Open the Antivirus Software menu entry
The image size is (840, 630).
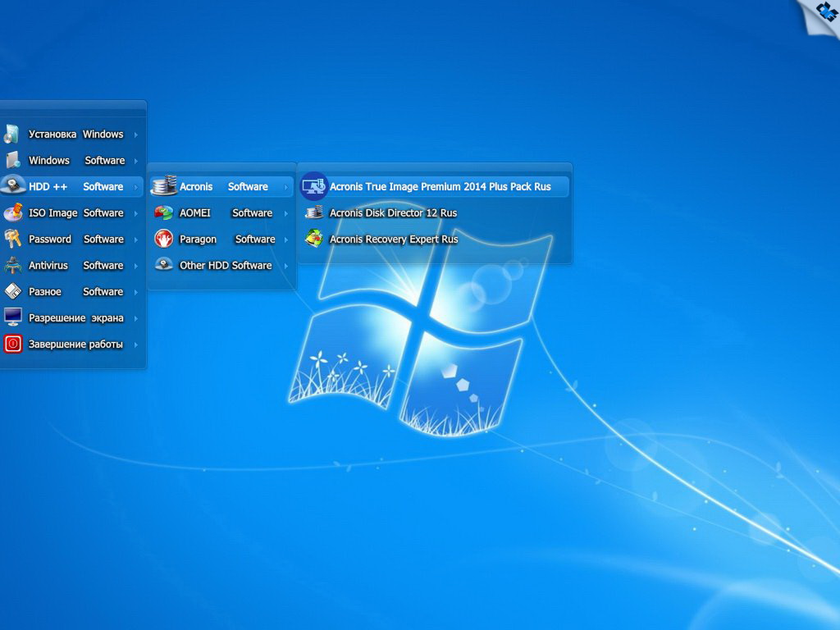pos(72,265)
